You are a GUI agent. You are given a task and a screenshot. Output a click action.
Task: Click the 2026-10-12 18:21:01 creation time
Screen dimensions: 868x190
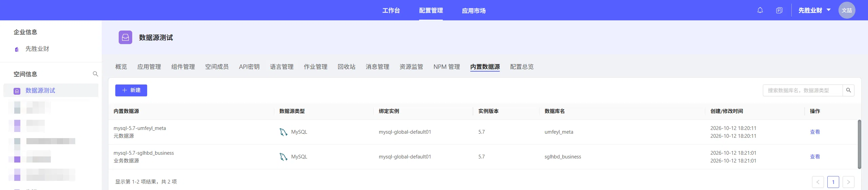coord(733,153)
